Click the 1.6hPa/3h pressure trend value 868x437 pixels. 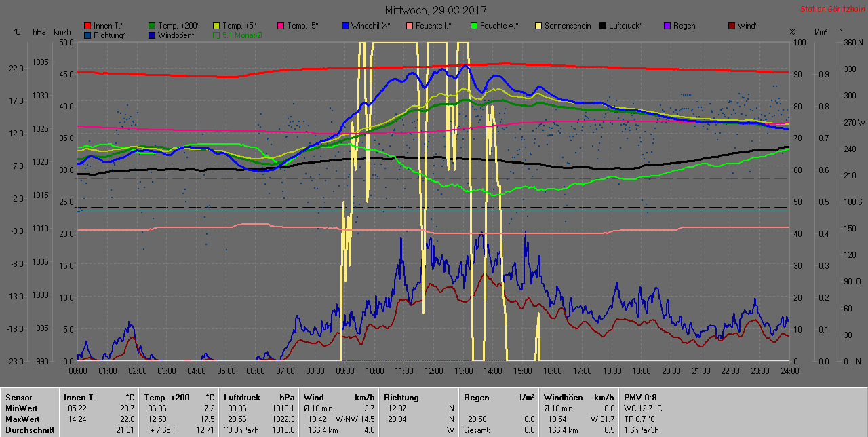coord(642,430)
